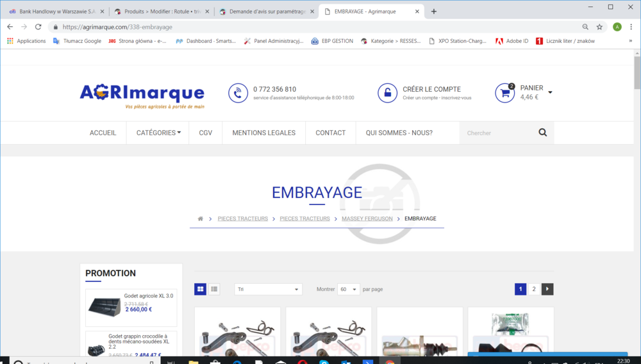641x364 pixels.
Task: Open the Montrer 60 per page dropdown
Action: (348, 289)
